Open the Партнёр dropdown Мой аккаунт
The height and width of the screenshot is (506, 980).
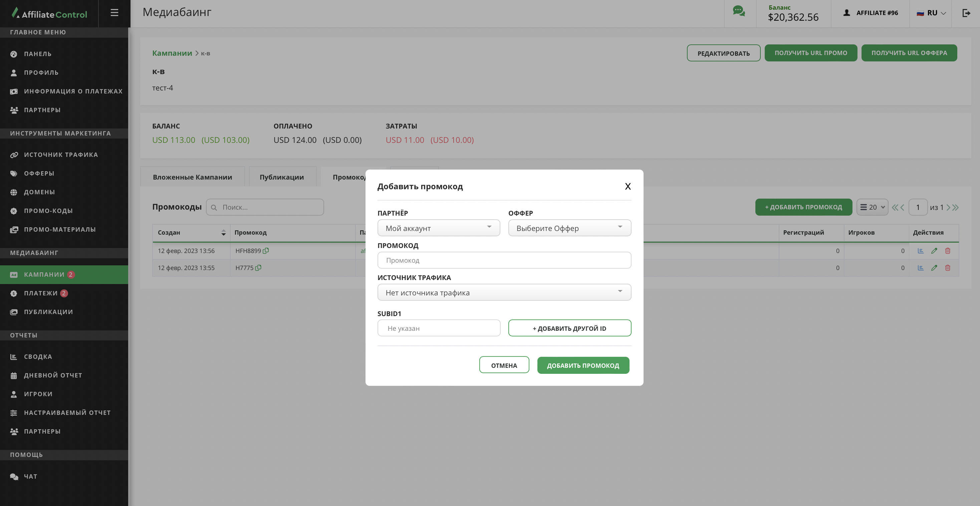(x=438, y=228)
